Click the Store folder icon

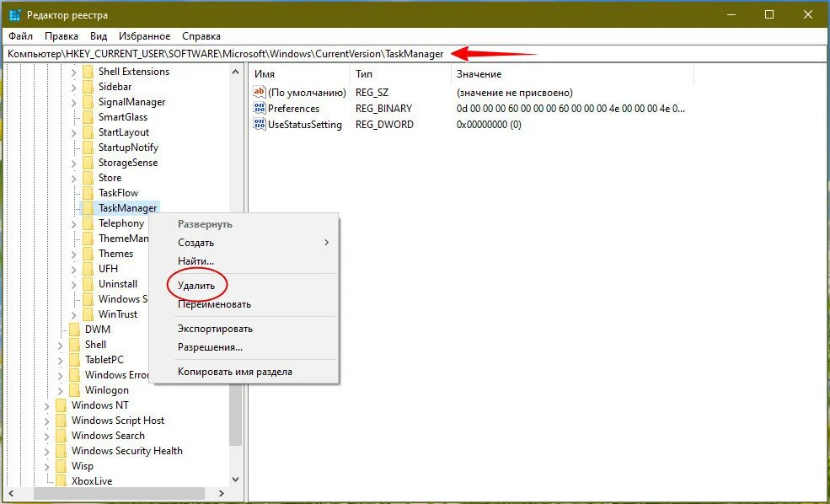coord(88,178)
